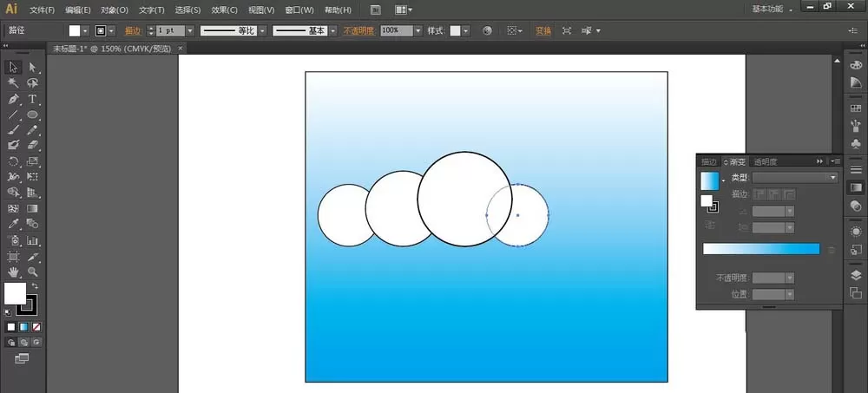
Task: Expand the 不透明度 100% dropdown
Action: (418, 31)
